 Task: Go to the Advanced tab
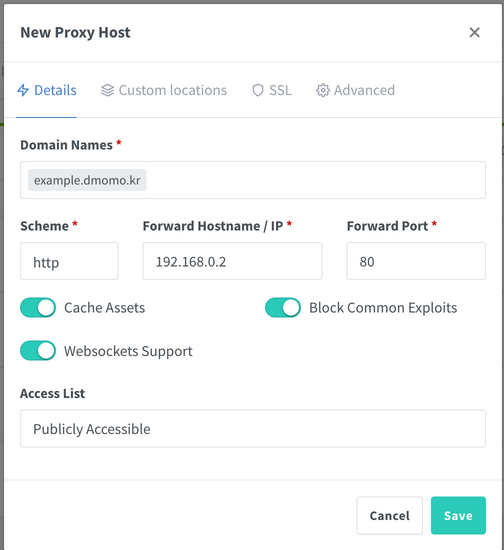(x=355, y=90)
